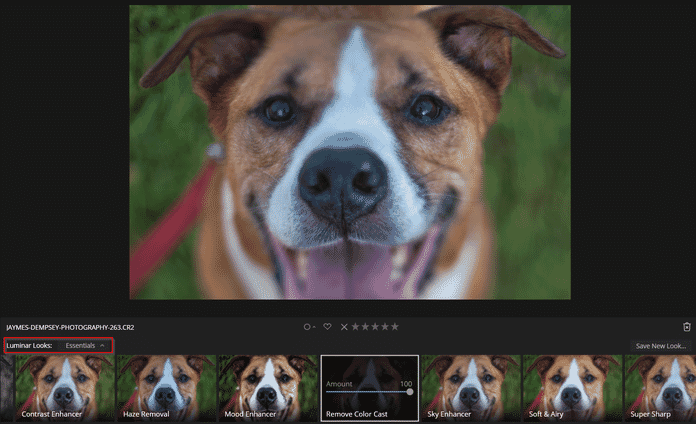Click the main dog photo preview
The width and height of the screenshot is (696, 424).
350,152
